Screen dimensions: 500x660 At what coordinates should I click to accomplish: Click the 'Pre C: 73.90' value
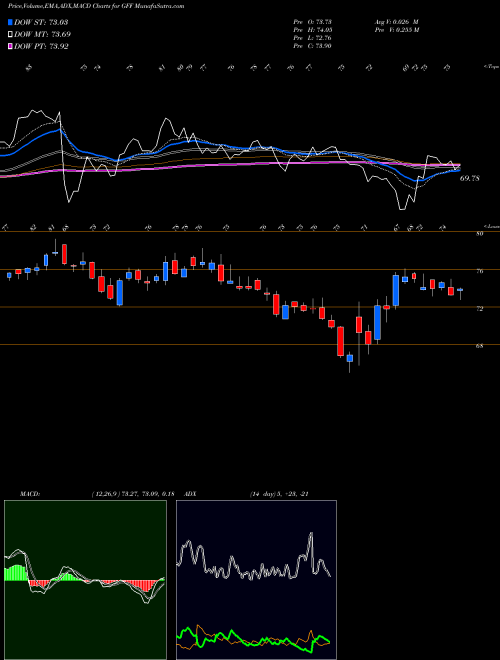[312, 46]
